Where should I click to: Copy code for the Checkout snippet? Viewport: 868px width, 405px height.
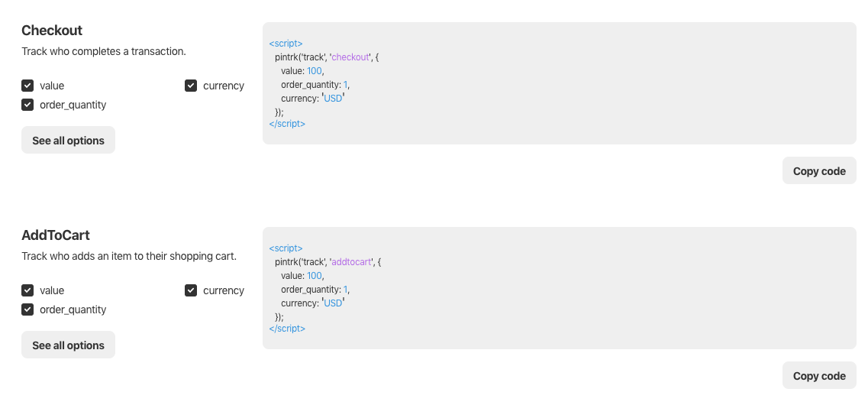coord(819,170)
